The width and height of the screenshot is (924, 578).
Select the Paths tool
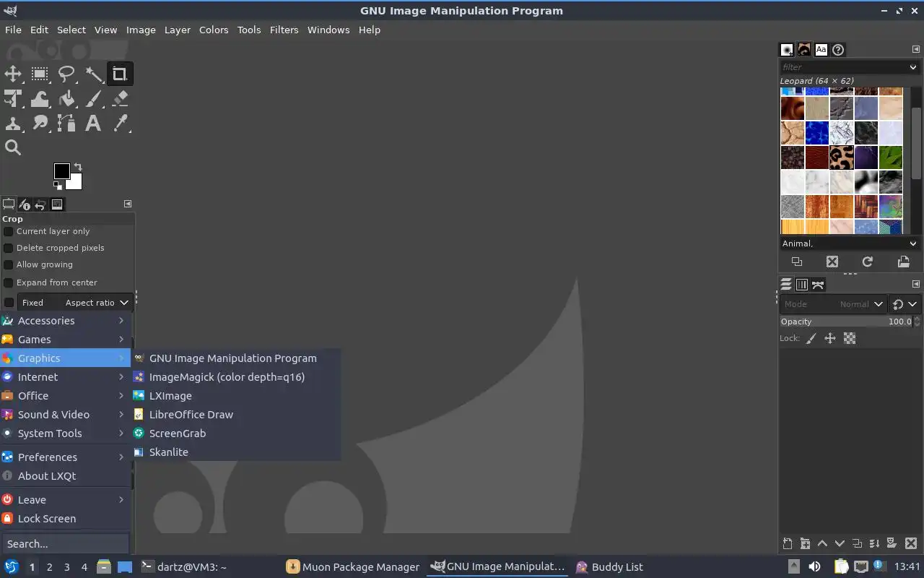(66, 123)
